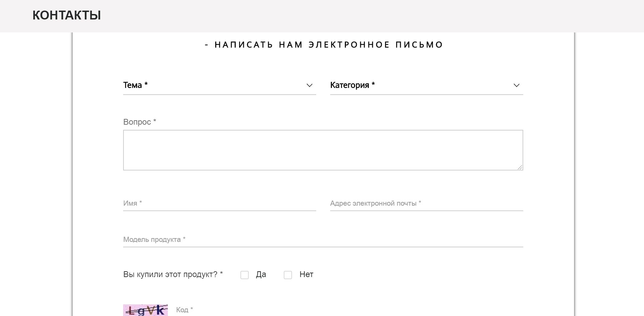Viewport: 644px width, 316px height.
Task: Open the Тема dropdown list
Action: [219, 85]
